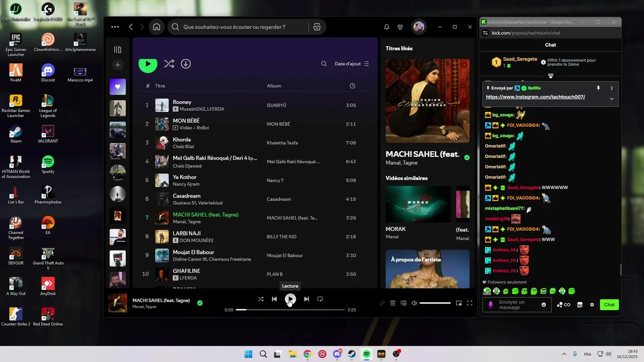Toggle liked checkmark beside now playing title

pyautogui.click(x=200, y=303)
